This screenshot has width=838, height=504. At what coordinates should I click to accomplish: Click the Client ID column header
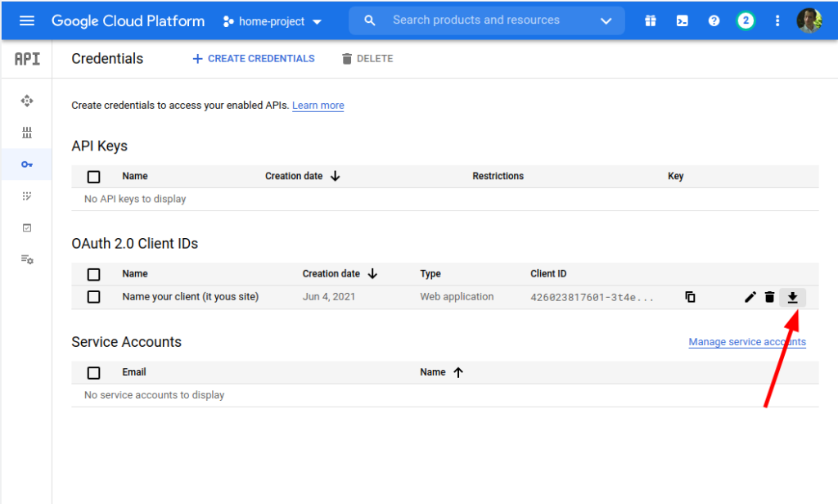tap(548, 273)
